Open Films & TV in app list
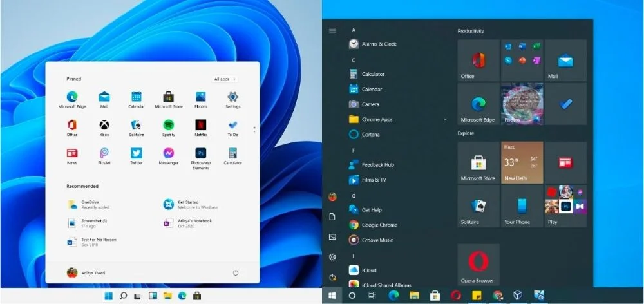 pyautogui.click(x=368, y=180)
